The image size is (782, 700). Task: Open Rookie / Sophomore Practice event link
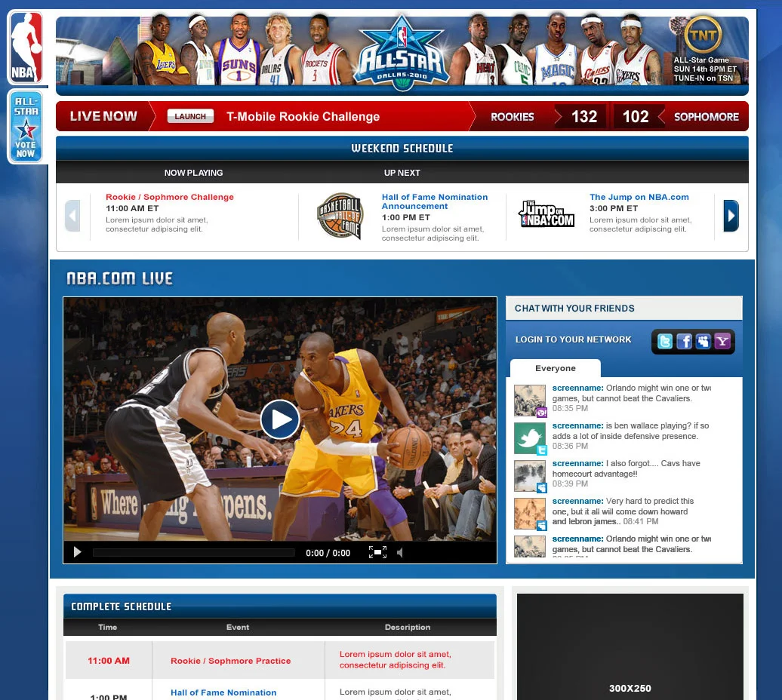coord(230,661)
